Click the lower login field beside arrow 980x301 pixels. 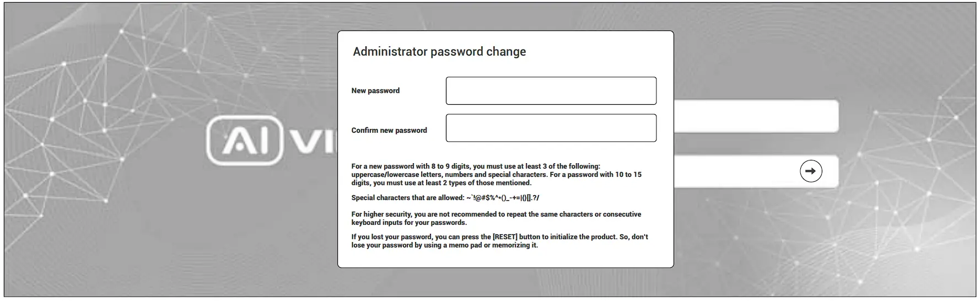click(x=733, y=171)
